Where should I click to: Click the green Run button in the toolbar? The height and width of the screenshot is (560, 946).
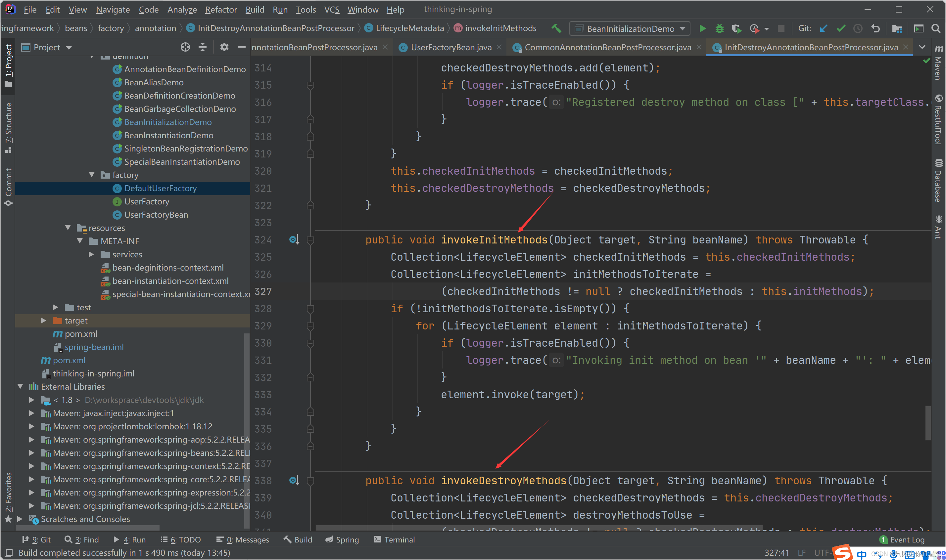coord(702,29)
